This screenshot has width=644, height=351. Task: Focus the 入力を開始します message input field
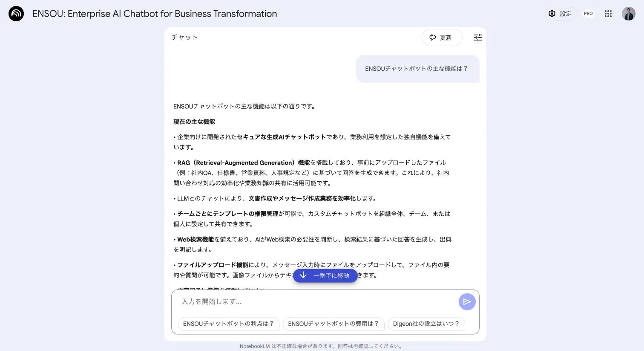point(317,302)
